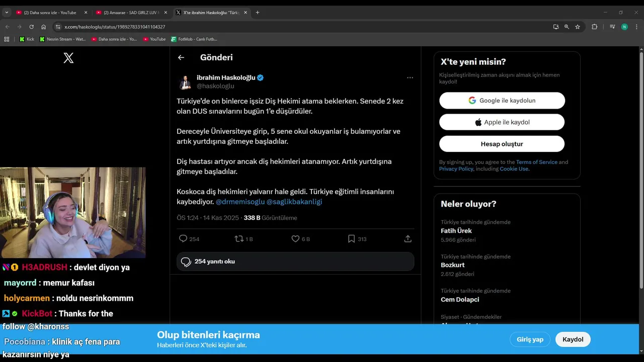Open the media controls icon in Chrome toolbar

point(612,27)
